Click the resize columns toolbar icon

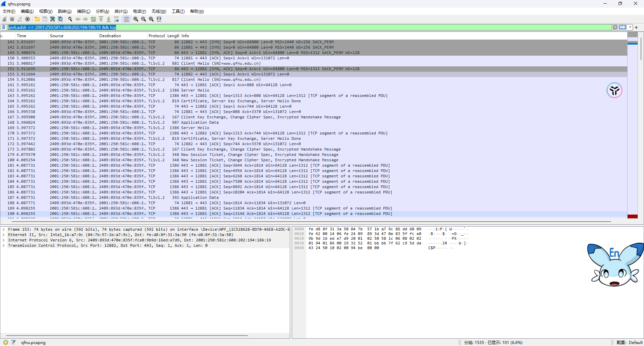[x=159, y=19]
